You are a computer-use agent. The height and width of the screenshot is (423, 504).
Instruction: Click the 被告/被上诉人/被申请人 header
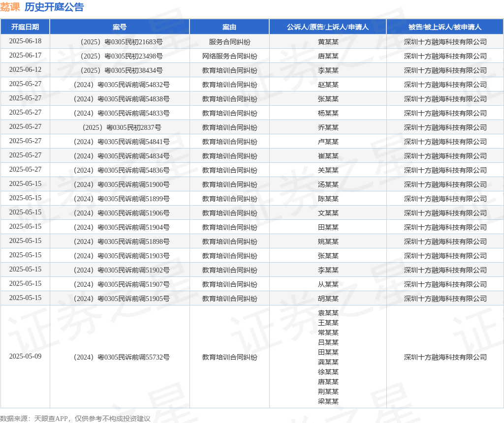445,27
